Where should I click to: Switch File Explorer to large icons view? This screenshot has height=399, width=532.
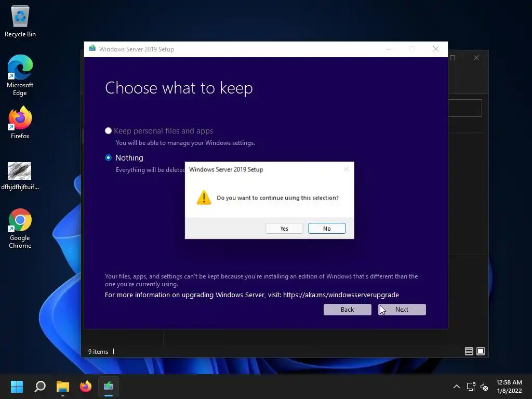tap(481, 351)
